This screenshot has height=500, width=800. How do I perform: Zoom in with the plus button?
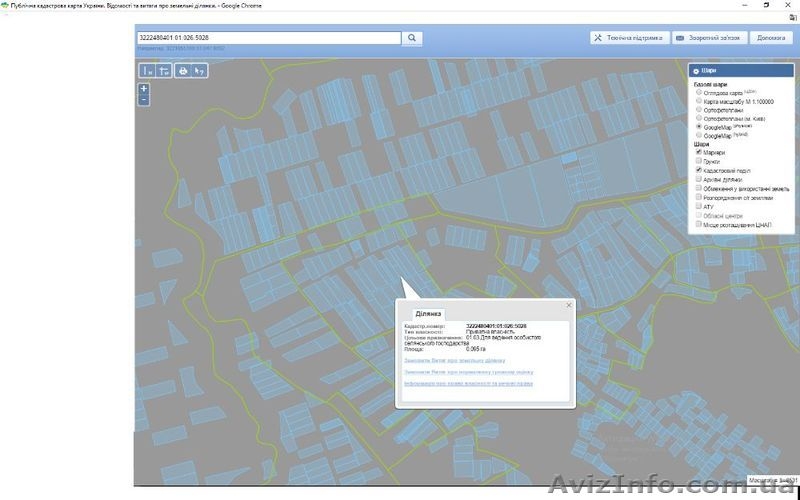point(144,88)
